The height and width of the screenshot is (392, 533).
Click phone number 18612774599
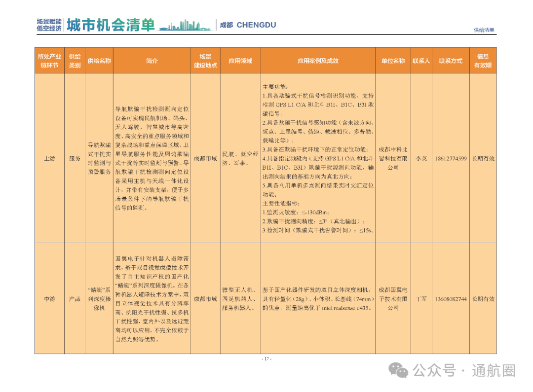(x=451, y=158)
